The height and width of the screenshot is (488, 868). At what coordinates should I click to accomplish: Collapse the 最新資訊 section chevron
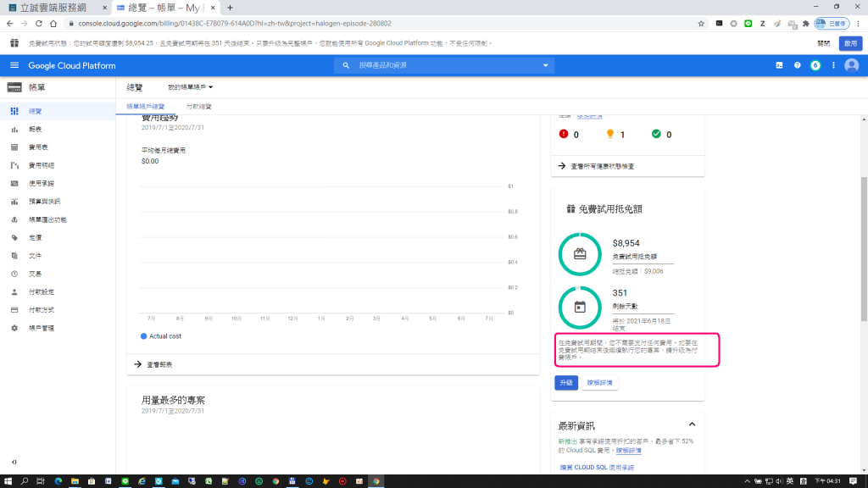[692, 424]
